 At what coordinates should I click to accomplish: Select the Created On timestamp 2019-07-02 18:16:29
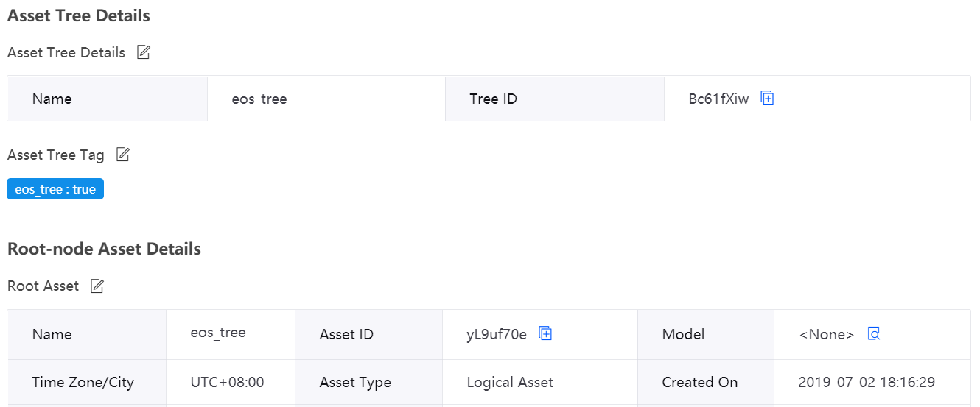tap(867, 382)
